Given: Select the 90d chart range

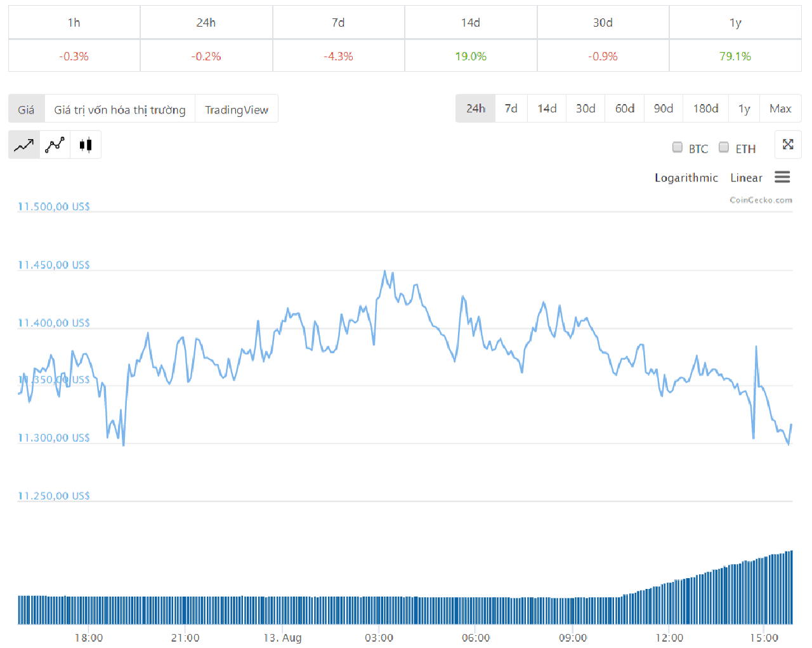Looking at the screenshot, I should point(664,109).
